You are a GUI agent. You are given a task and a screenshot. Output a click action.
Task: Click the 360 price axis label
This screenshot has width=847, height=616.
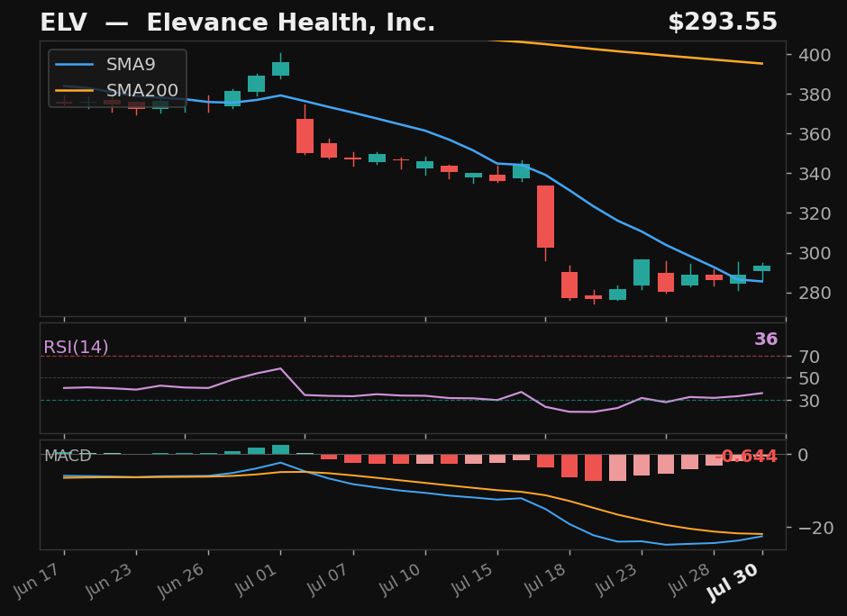pyautogui.click(x=815, y=134)
